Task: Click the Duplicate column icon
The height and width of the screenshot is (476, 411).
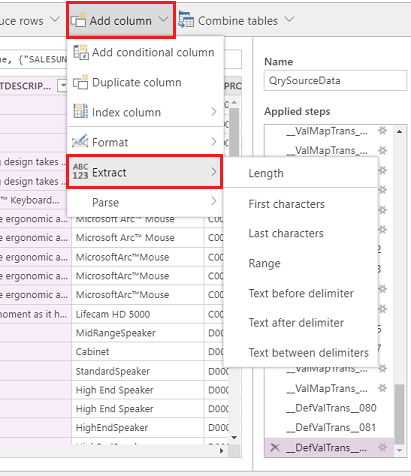Action: (81, 82)
